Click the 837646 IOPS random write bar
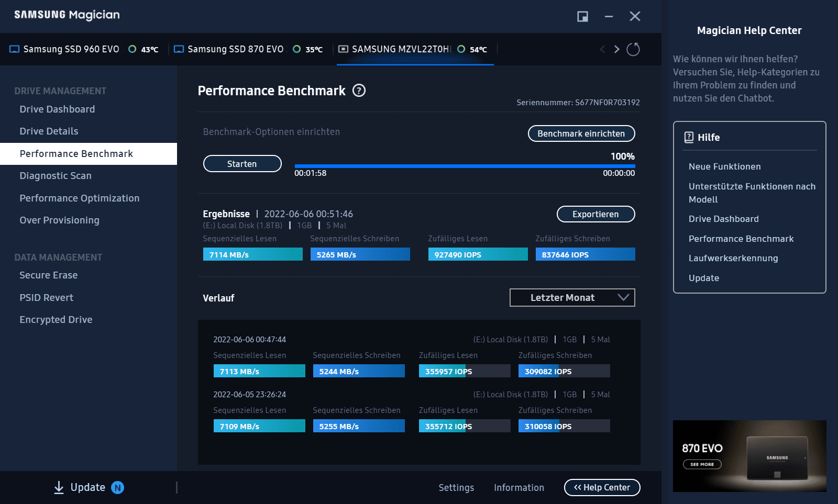Image resolution: width=838 pixels, height=504 pixels. coord(585,254)
